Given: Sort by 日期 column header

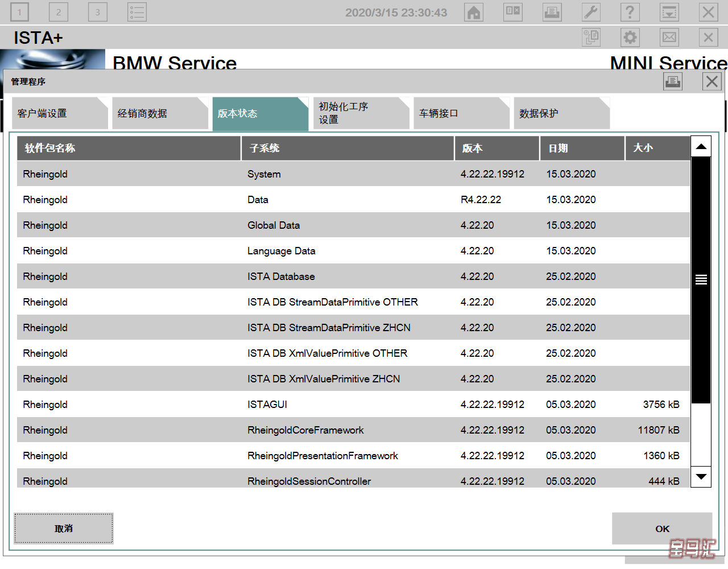Looking at the screenshot, I should (x=582, y=148).
